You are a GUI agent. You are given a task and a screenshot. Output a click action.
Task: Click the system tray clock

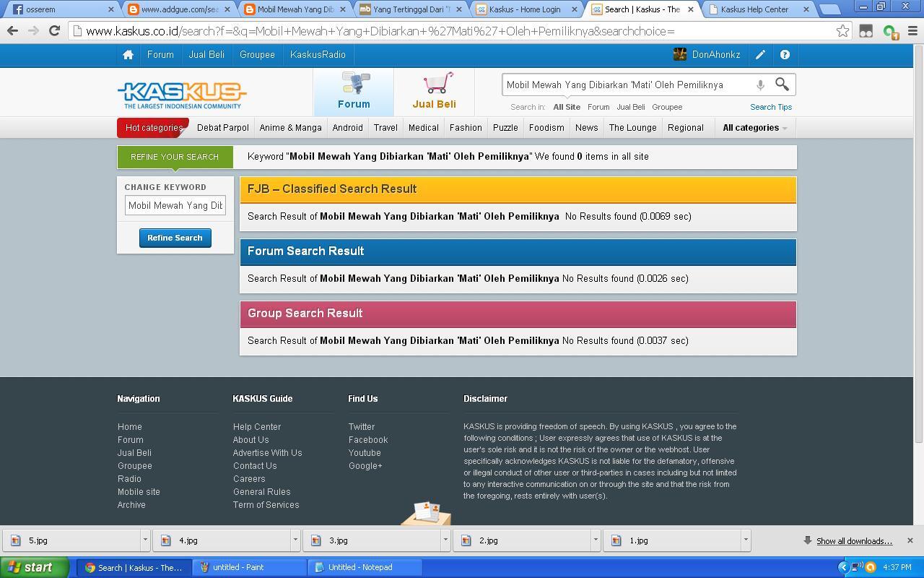point(897,567)
